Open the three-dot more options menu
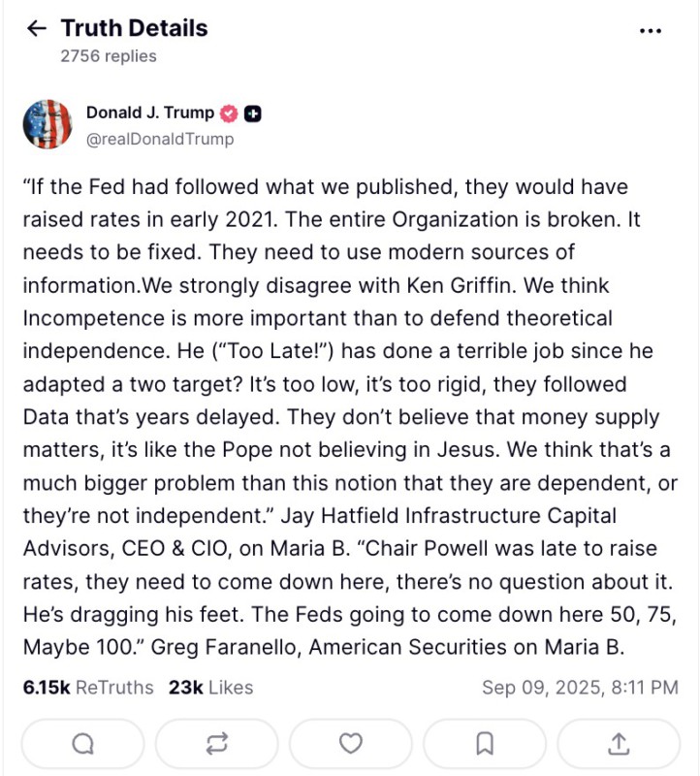The width and height of the screenshot is (700, 776). tap(651, 31)
